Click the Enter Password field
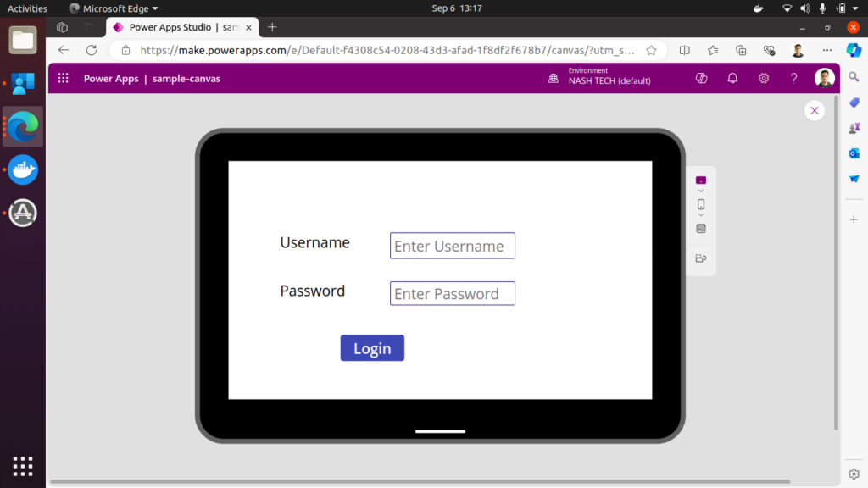This screenshot has height=488, width=868. point(453,294)
